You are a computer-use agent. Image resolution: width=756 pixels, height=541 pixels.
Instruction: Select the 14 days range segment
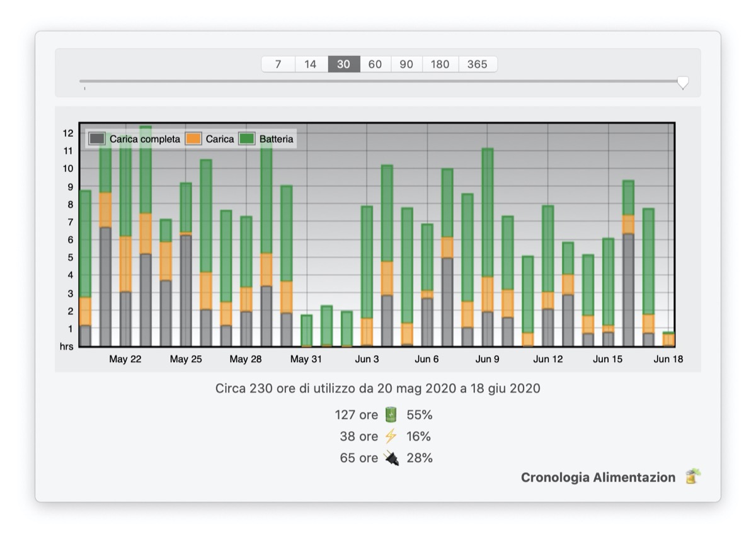coord(311,64)
